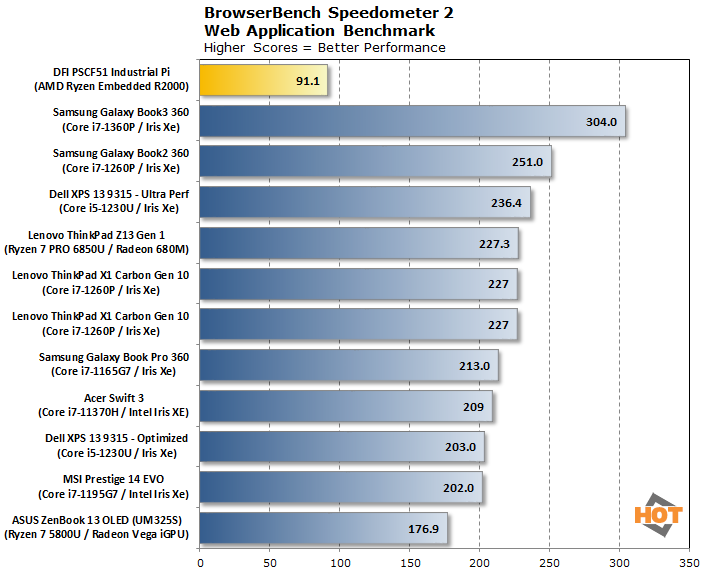The width and height of the screenshot is (708, 571).
Task: Click the '(Core i7-1195G7 / Intel Iris Xe)' text
Action: click(113, 495)
